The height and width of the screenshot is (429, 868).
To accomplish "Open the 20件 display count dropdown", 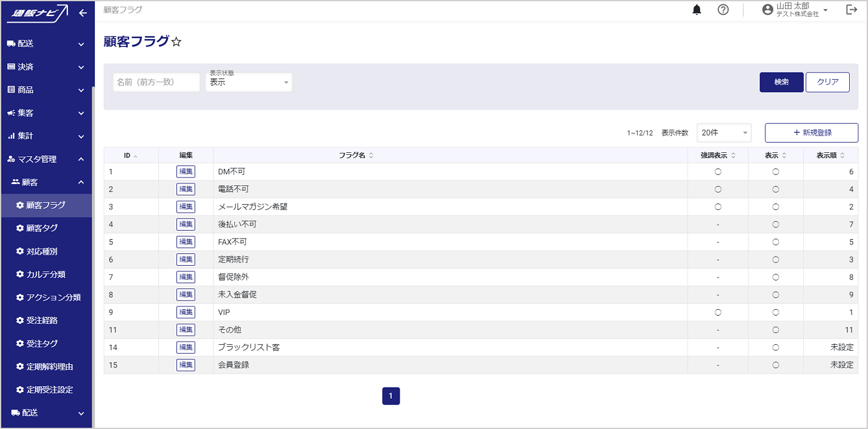I will pos(723,132).
